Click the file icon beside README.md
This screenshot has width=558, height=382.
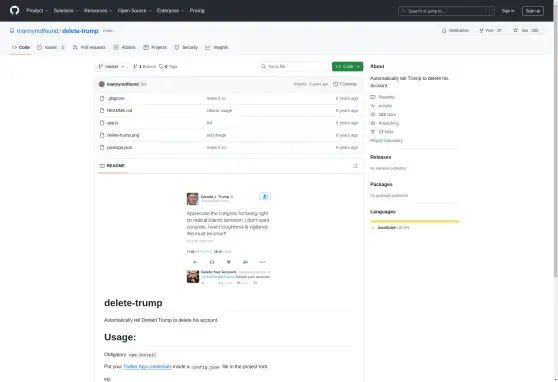click(102, 111)
